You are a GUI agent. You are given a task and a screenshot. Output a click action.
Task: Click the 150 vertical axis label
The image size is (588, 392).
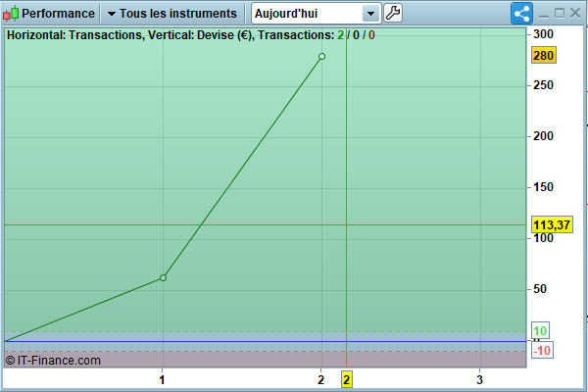[543, 187]
